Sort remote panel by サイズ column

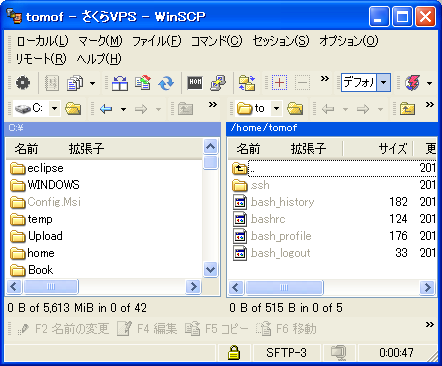coord(378,149)
